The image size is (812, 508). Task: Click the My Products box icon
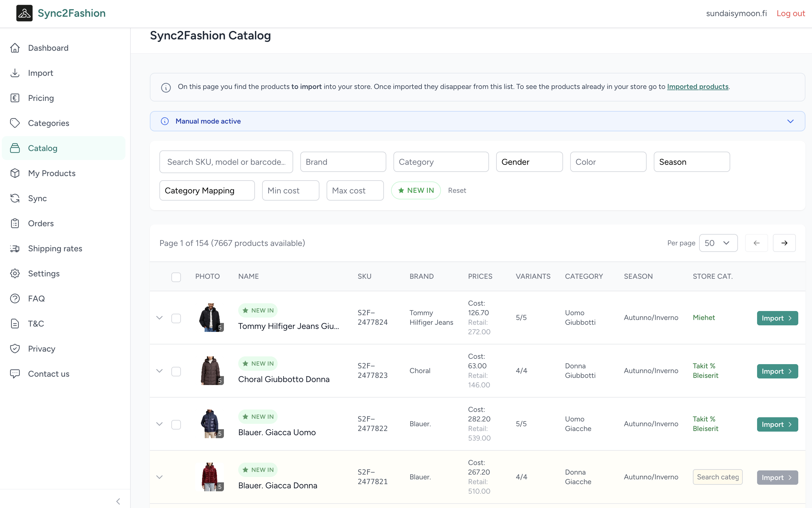coord(15,173)
